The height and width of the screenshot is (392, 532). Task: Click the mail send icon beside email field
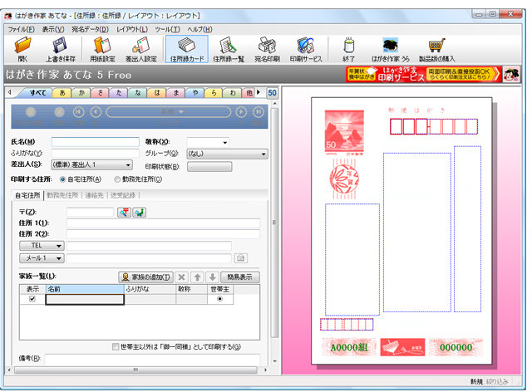pos(240,258)
